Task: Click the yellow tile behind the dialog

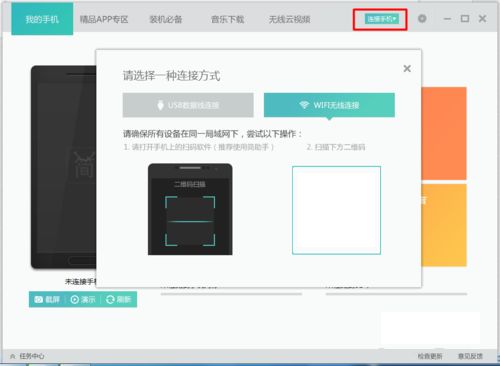Action: [444, 225]
